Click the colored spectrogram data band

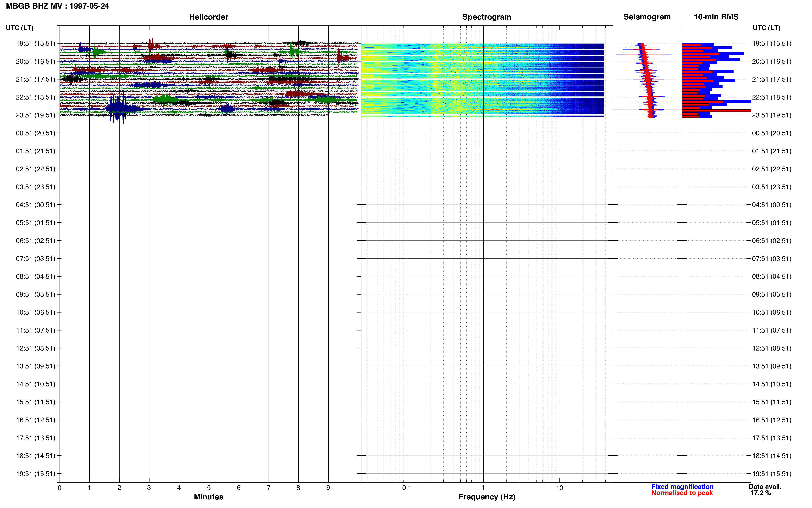tap(482, 80)
